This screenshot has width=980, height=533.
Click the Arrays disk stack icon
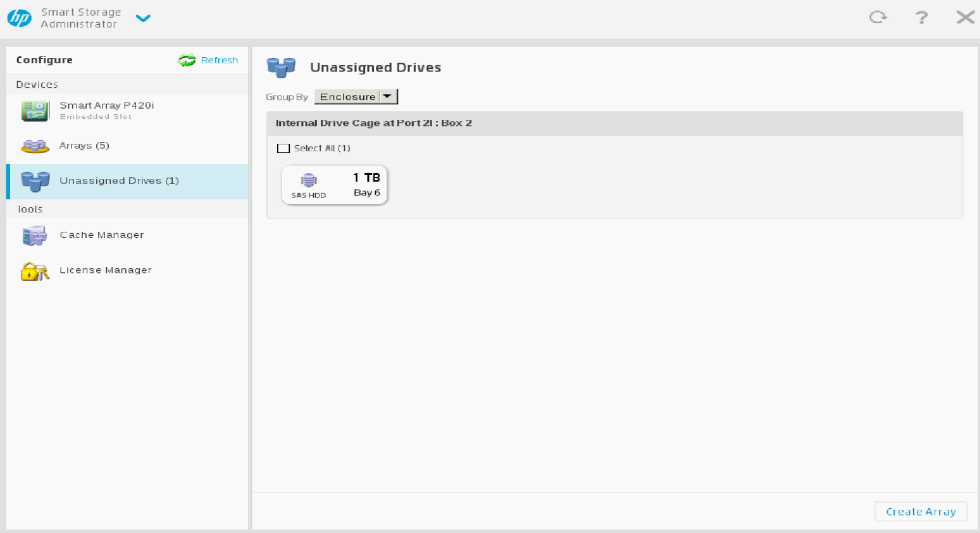tap(35, 146)
